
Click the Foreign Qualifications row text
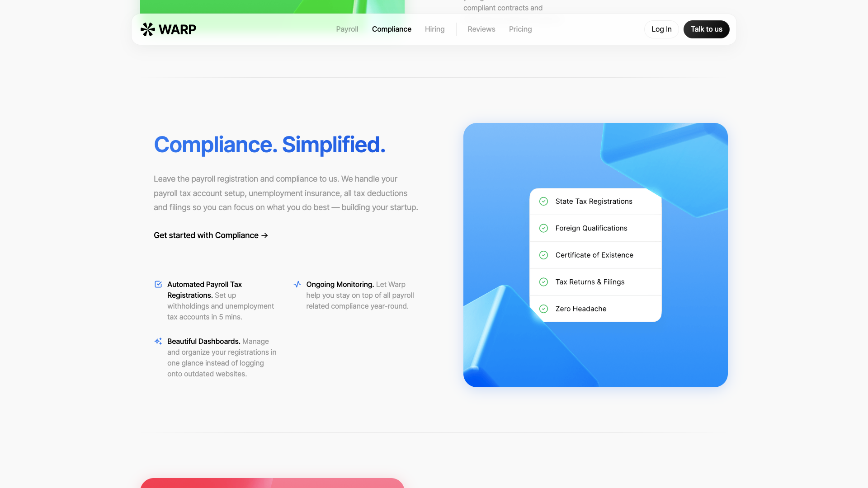tap(591, 228)
